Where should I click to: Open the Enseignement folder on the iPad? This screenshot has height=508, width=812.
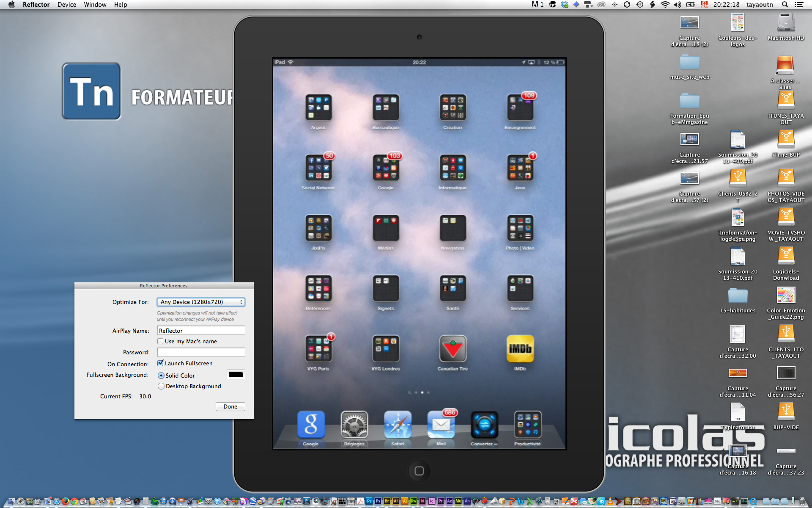click(520, 108)
